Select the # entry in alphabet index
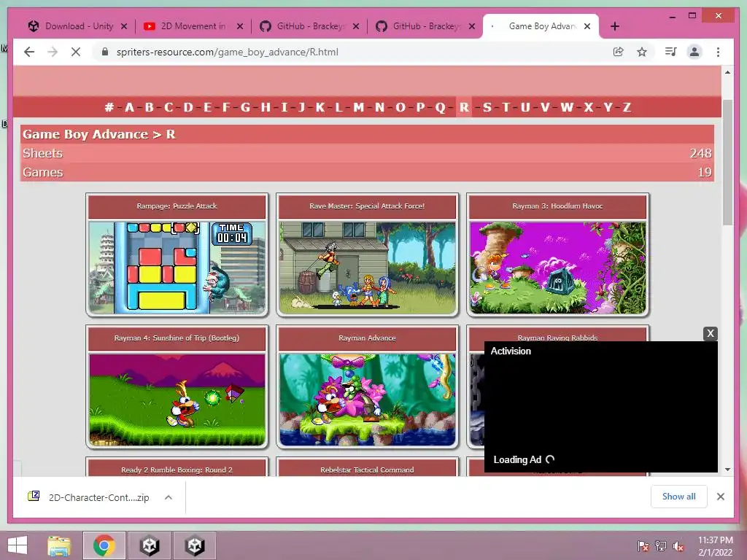Screen dimensions: 747x560 109,107
